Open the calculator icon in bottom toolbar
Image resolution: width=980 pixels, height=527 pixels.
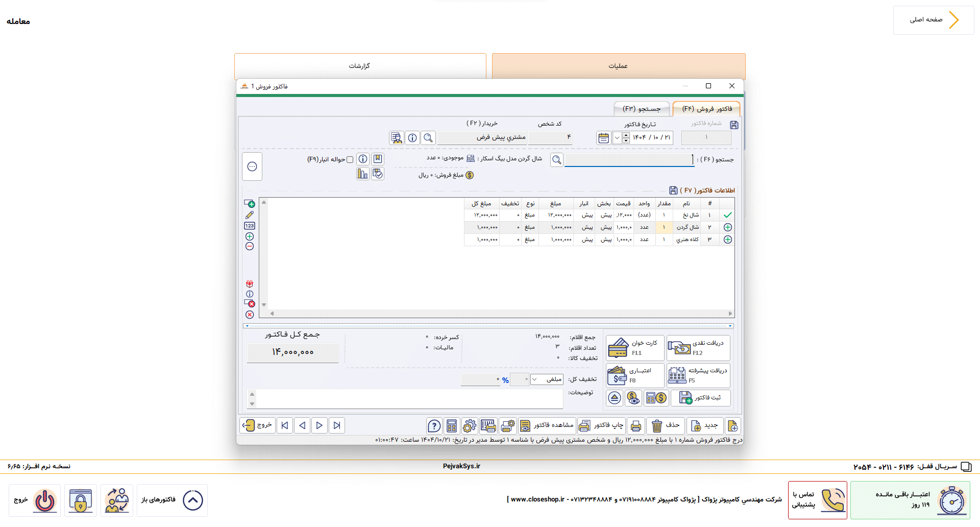pyautogui.click(x=452, y=426)
